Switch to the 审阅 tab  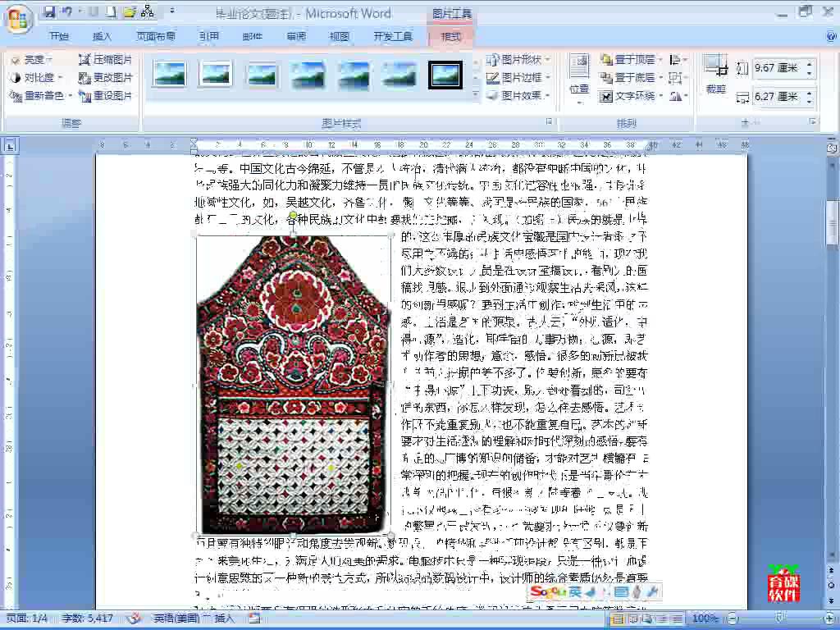(x=295, y=36)
